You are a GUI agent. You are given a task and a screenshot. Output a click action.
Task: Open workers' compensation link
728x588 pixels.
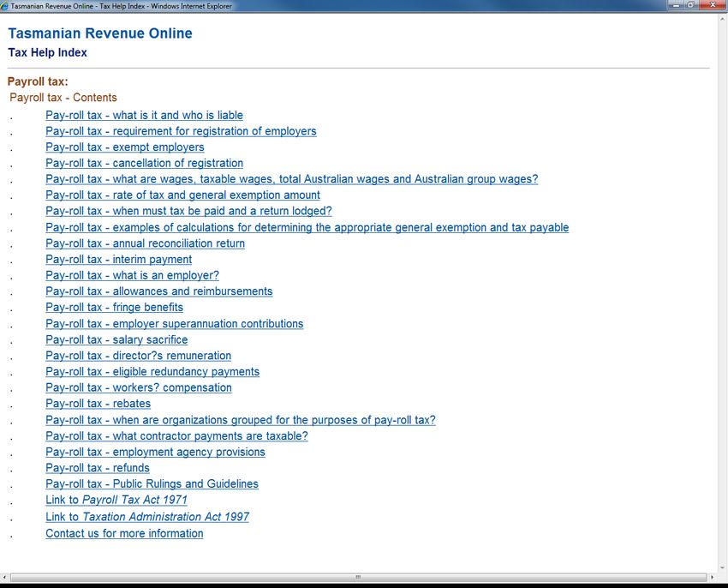(x=139, y=387)
